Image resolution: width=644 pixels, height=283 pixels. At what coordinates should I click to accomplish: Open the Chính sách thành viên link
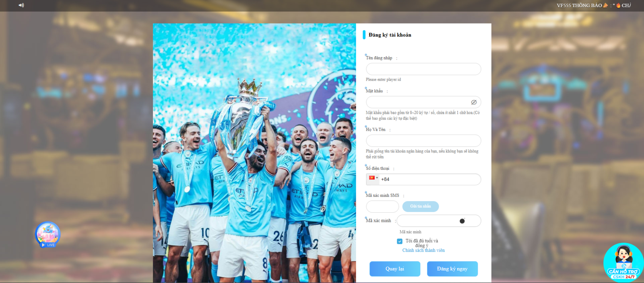pyautogui.click(x=423, y=250)
